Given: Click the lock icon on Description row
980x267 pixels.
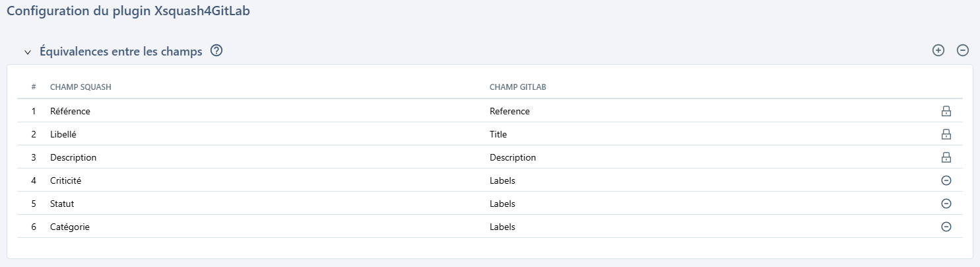Looking at the screenshot, I should point(946,157).
